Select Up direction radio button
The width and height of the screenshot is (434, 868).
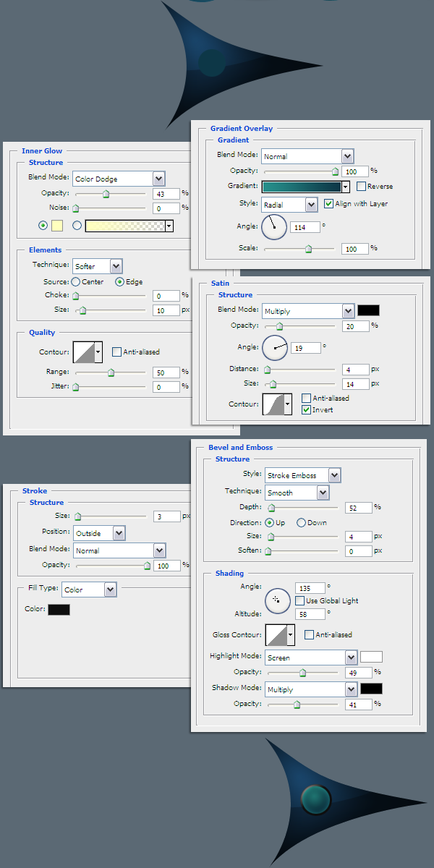coord(270,523)
